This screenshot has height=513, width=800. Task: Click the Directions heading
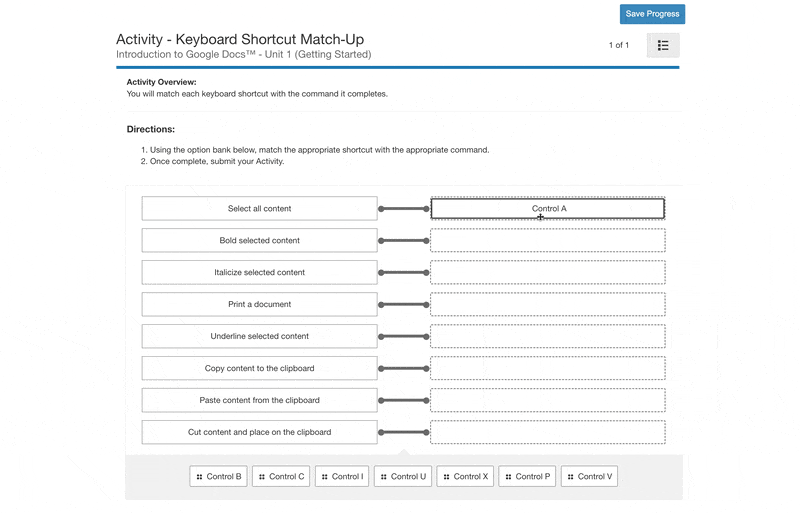coord(151,129)
